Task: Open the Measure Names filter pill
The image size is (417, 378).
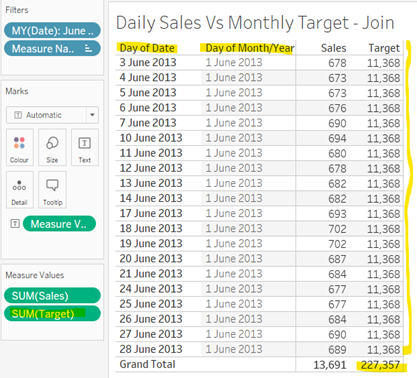Action: [x=52, y=49]
